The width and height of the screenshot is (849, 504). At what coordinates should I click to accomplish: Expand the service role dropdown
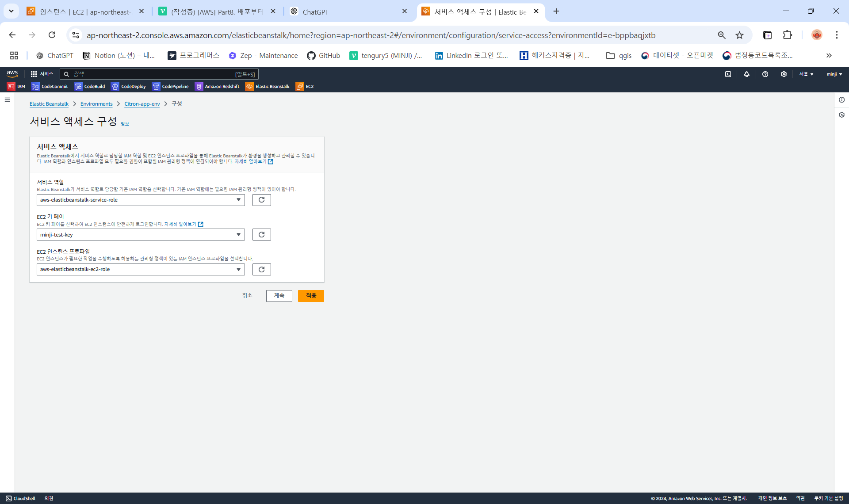pyautogui.click(x=141, y=200)
